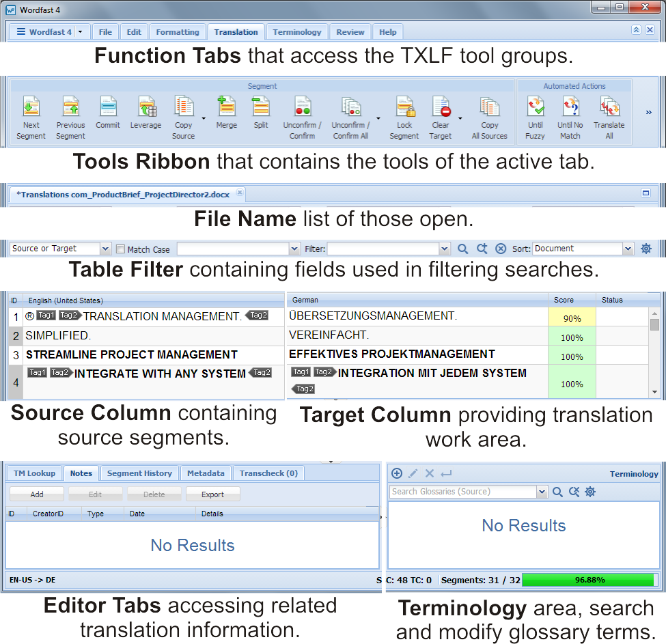Expand the Copy Source dropdown arrow
Image resolution: width=666 pixels, height=644 pixels.
(x=204, y=118)
